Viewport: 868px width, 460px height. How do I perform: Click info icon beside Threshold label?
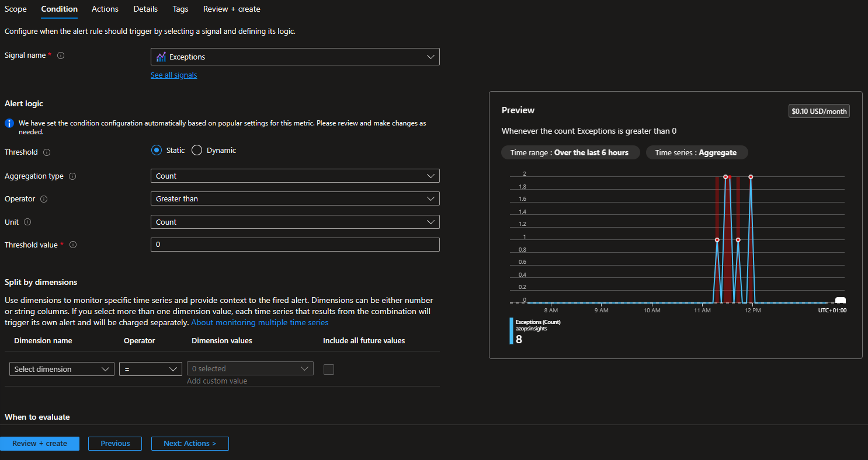point(47,152)
